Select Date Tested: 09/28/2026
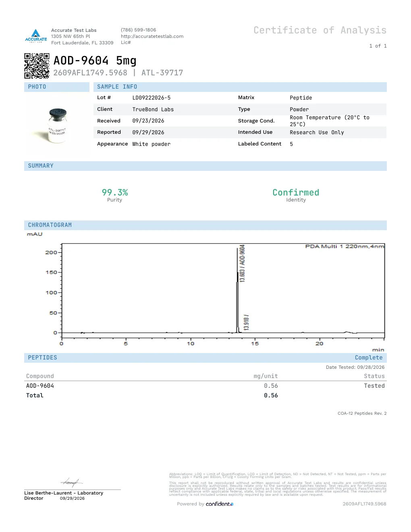 pyautogui.click(x=355, y=367)
